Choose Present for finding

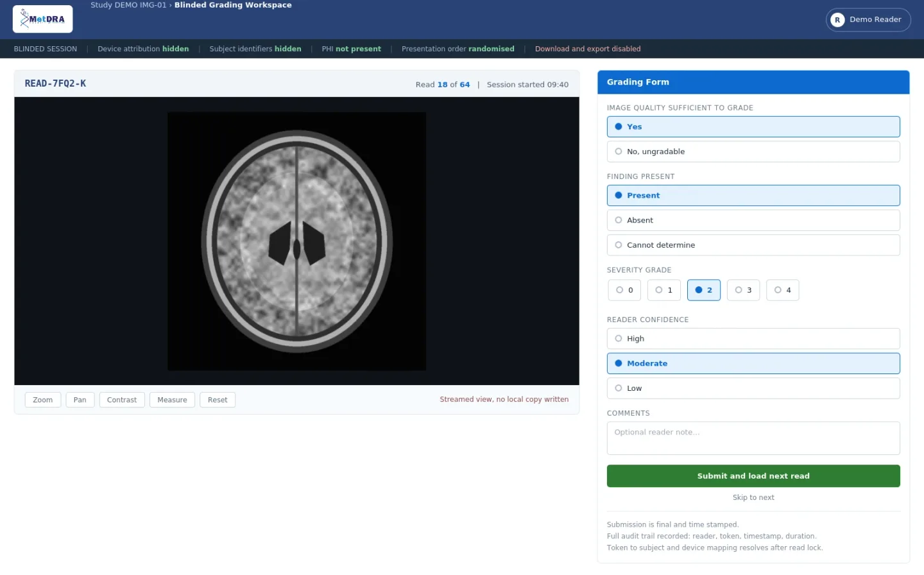pos(753,195)
